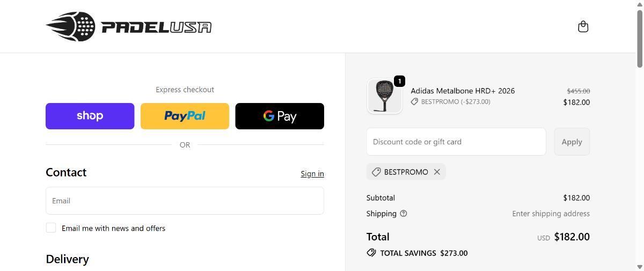
Task: Click the Total Savings tag icon
Action: point(371,253)
